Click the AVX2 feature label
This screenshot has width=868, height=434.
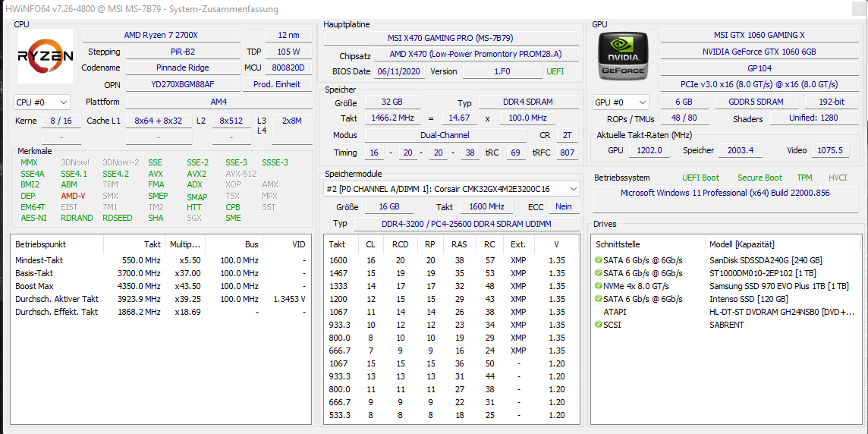(197, 174)
